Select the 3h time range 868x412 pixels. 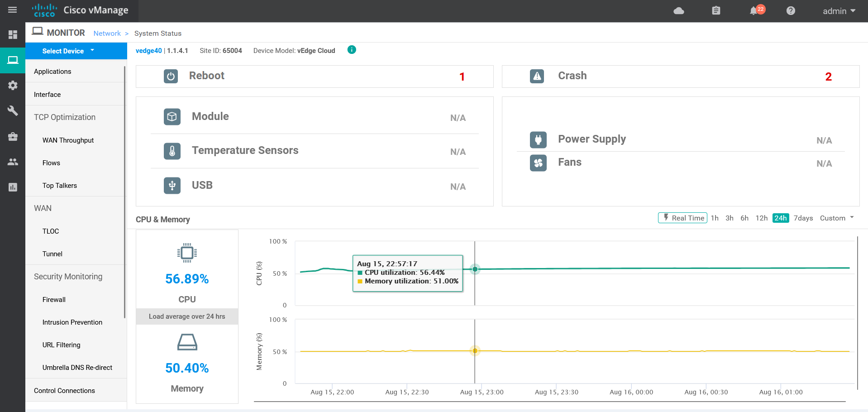730,218
